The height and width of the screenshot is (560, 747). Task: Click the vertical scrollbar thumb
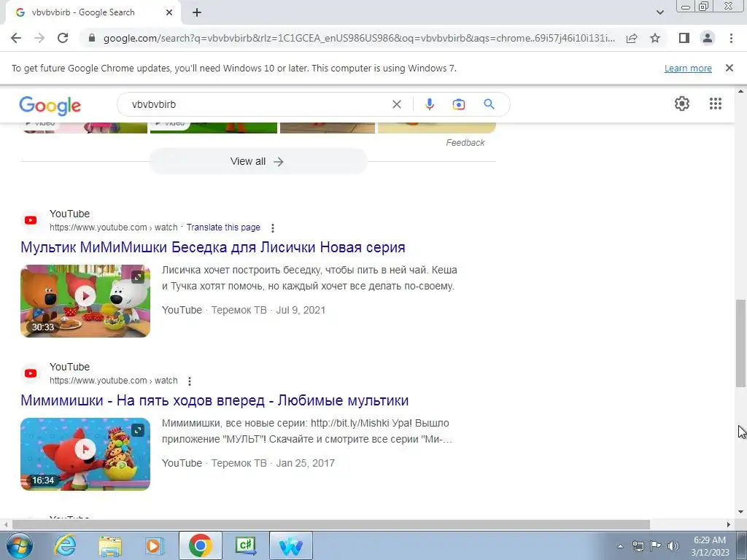coord(740,343)
